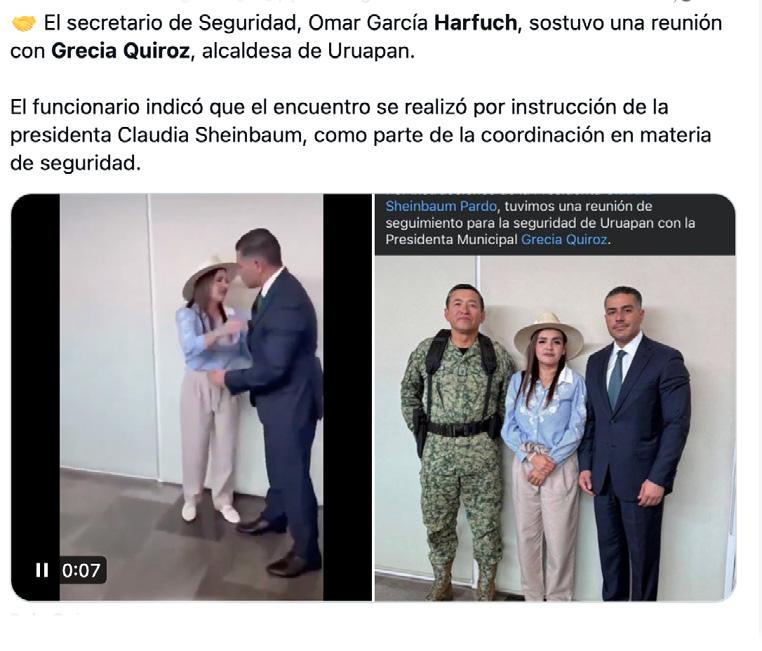Click the 0:07 video timestamp
The width and height of the screenshot is (762, 651).
coord(81,570)
